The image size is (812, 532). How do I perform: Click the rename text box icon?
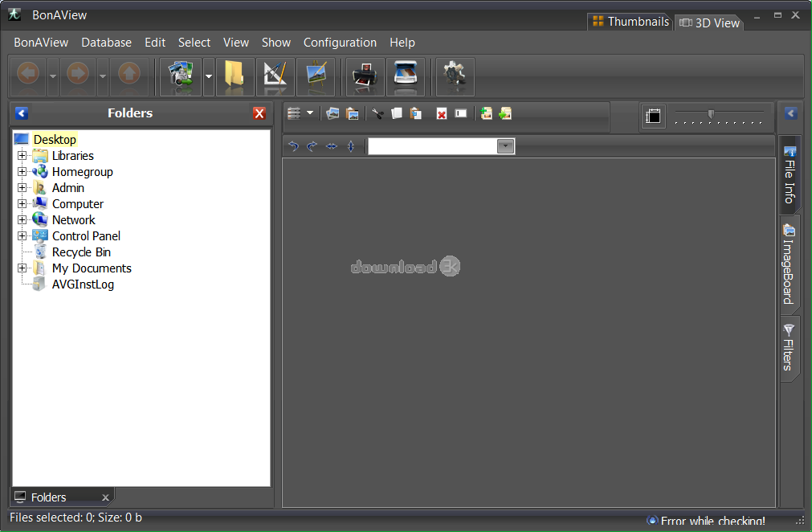click(x=461, y=113)
